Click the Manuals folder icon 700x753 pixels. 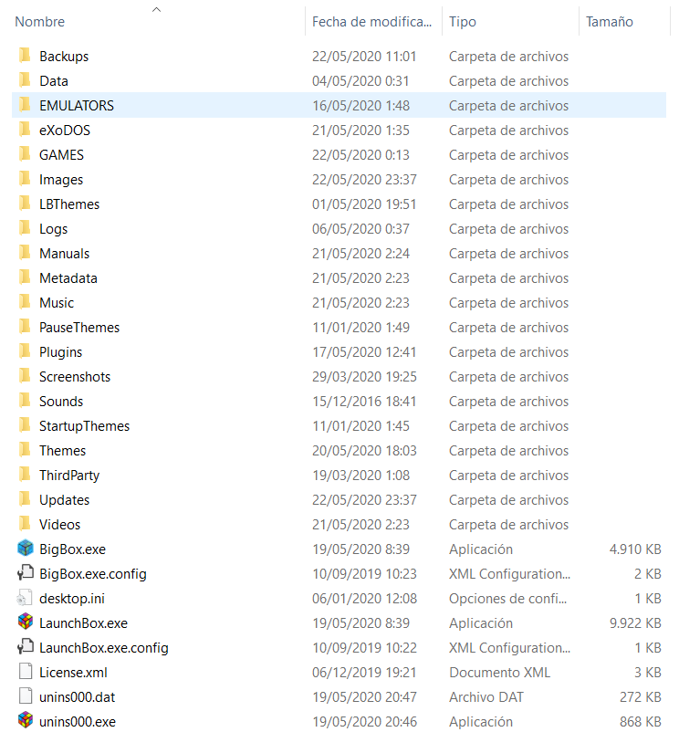25,252
